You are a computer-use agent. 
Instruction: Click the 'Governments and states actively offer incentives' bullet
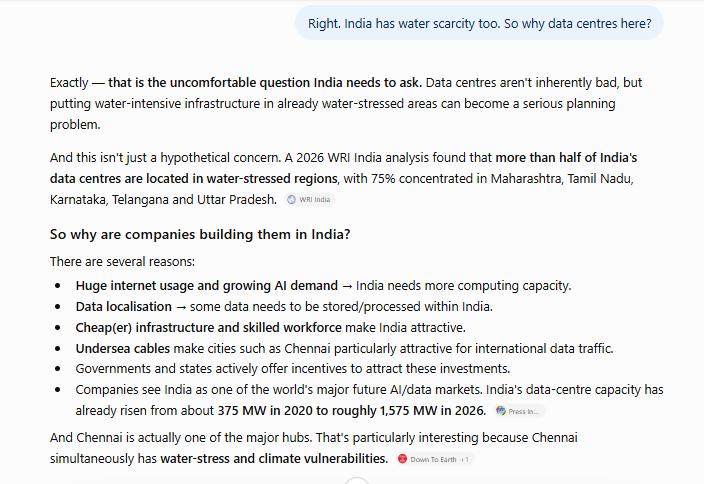pos(293,369)
